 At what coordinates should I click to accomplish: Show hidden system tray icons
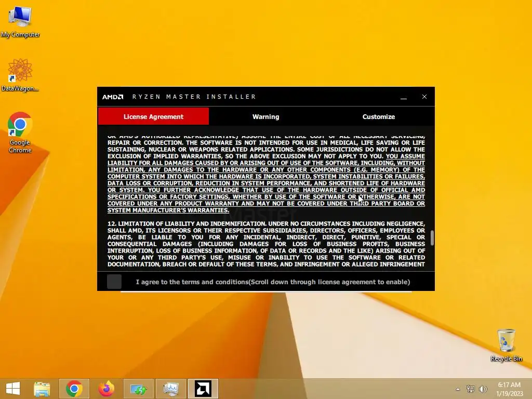[x=458, y=389]
